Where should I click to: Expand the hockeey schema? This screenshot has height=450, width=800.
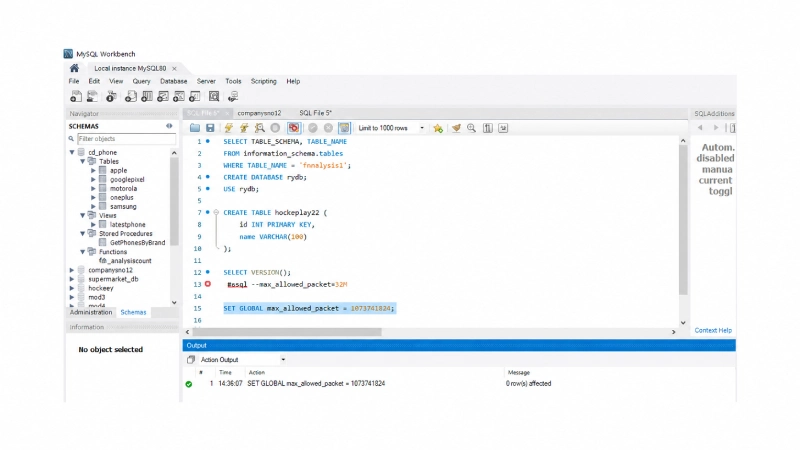coord(72,288)
